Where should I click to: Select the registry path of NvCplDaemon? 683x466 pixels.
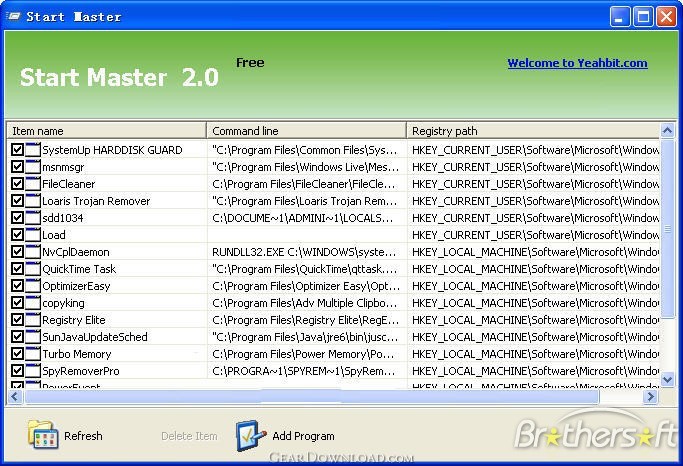(534, 252)
